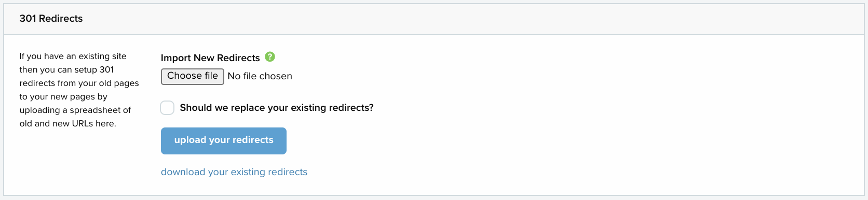Open help tooltip beside Import New Redirects
Screen dimensions: 868x200
[270, 56]
